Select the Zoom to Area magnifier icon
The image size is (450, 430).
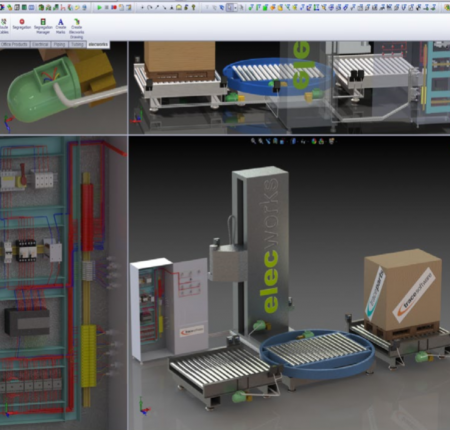click(260, 141)
